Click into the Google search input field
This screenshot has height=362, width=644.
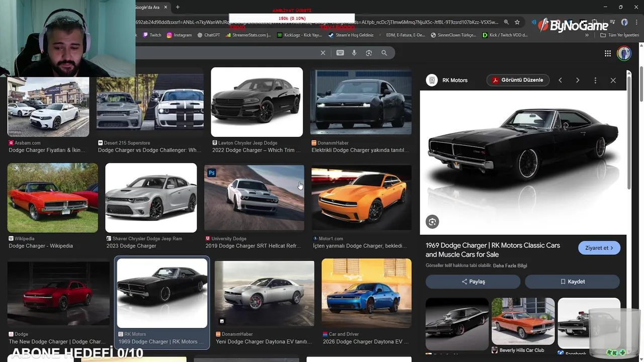click(x=226, y=53)
